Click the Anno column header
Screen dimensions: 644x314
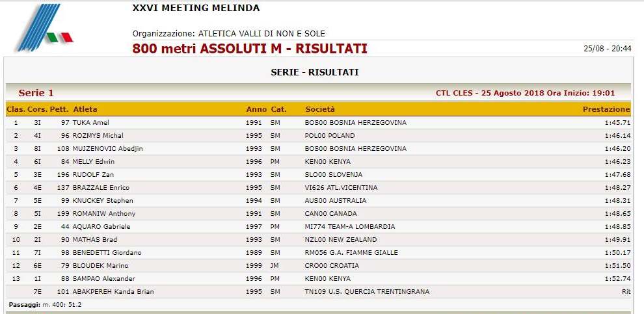coord(256,109)
